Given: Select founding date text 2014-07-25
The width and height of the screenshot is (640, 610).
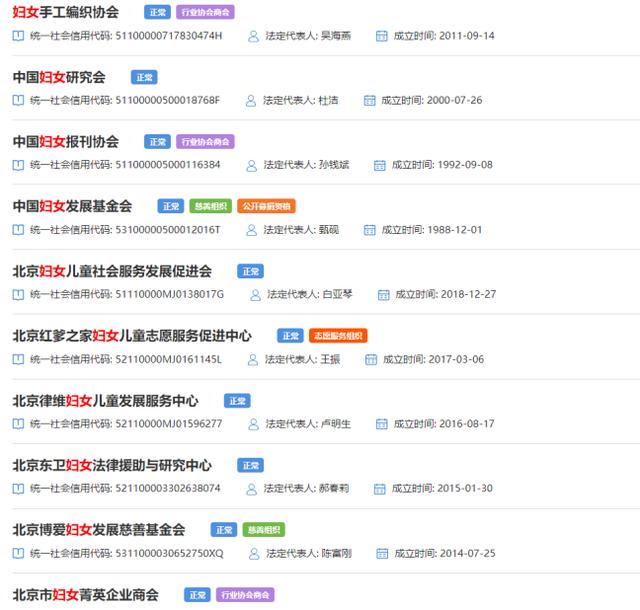Looking at the screenshot, I should click(468, 553).
